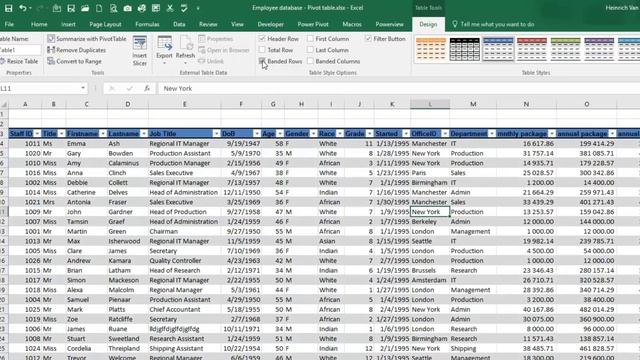This screenshot has height=360, width=640.
Task: Click the Save icon in quick access toolbar
Action: point(8,8)
